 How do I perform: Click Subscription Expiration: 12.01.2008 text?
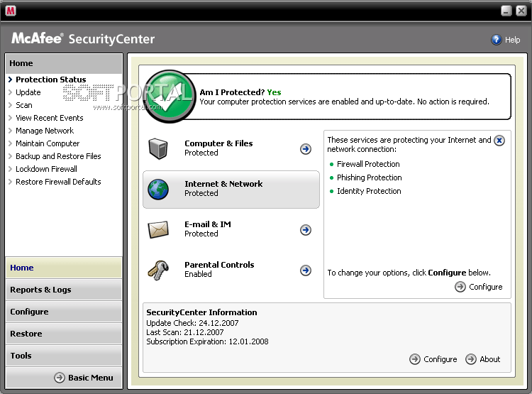point(207,341)
